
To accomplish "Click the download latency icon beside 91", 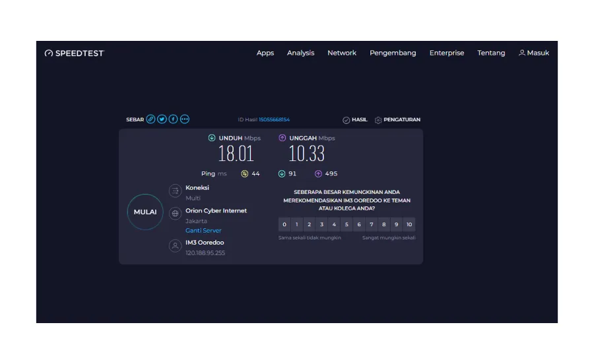I will [x=281, y=173].
